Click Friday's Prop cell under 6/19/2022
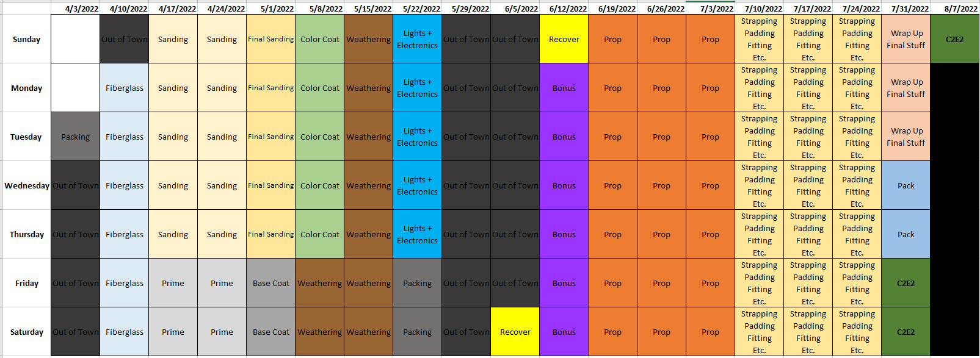The height and width of the screenshot is (358, 980). [612, 283]
